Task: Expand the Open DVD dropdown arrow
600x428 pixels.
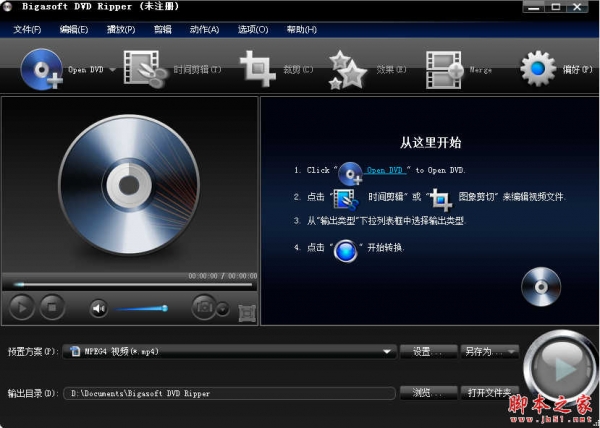Action: [112, 70]
